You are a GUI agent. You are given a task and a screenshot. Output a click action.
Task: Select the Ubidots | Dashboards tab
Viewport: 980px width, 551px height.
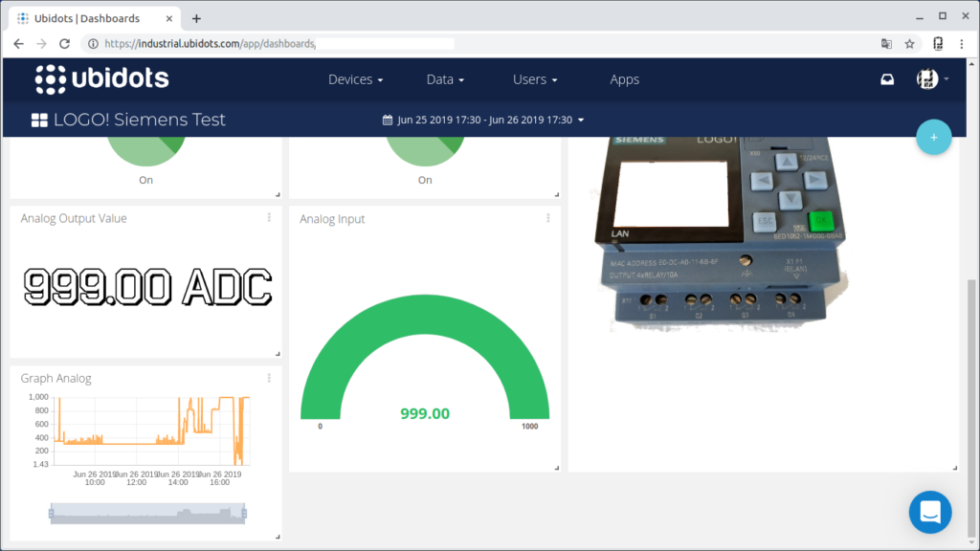[x=95, y=19]
